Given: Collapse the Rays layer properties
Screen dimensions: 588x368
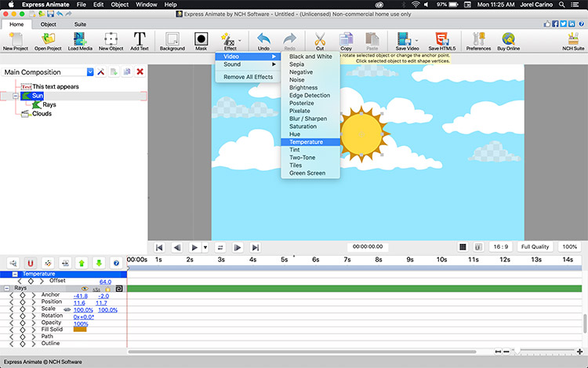Looking at the screenshot, I should click(x=7, y=288).
